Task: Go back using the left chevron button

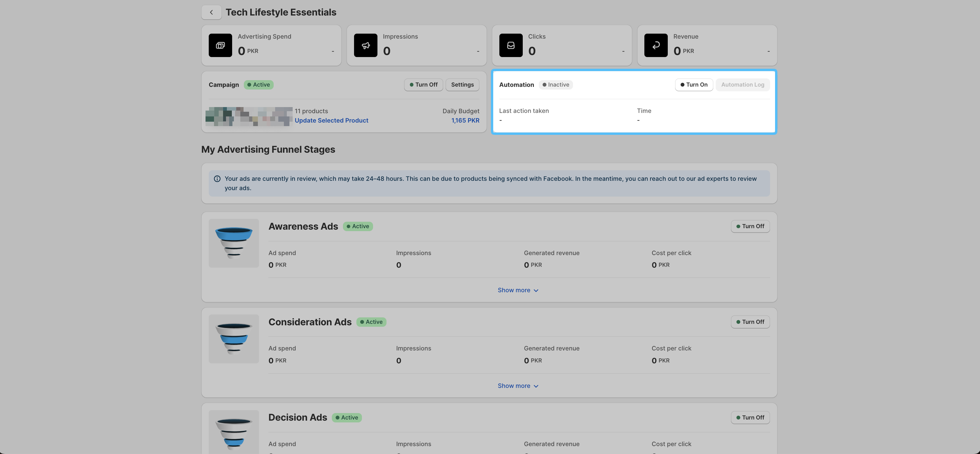Action: (211, 12)
